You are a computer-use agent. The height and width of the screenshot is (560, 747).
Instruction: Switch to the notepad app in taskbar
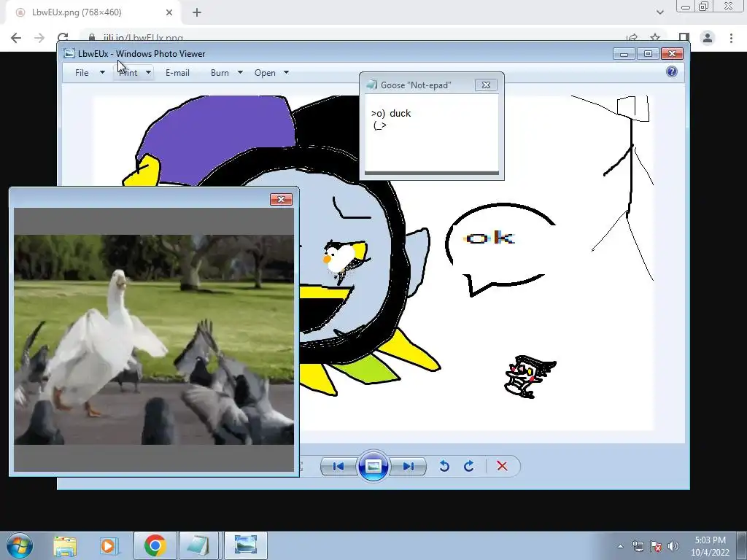point(198,545)
